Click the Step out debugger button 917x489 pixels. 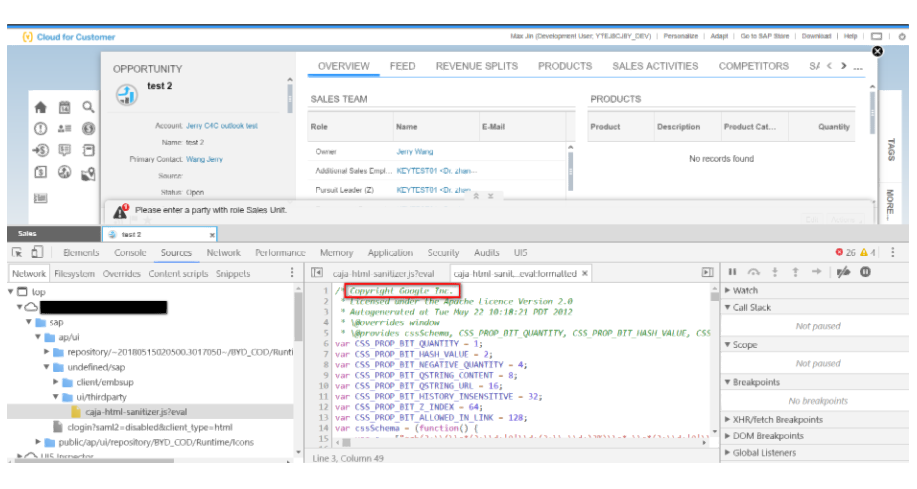(x=795, y=272)
